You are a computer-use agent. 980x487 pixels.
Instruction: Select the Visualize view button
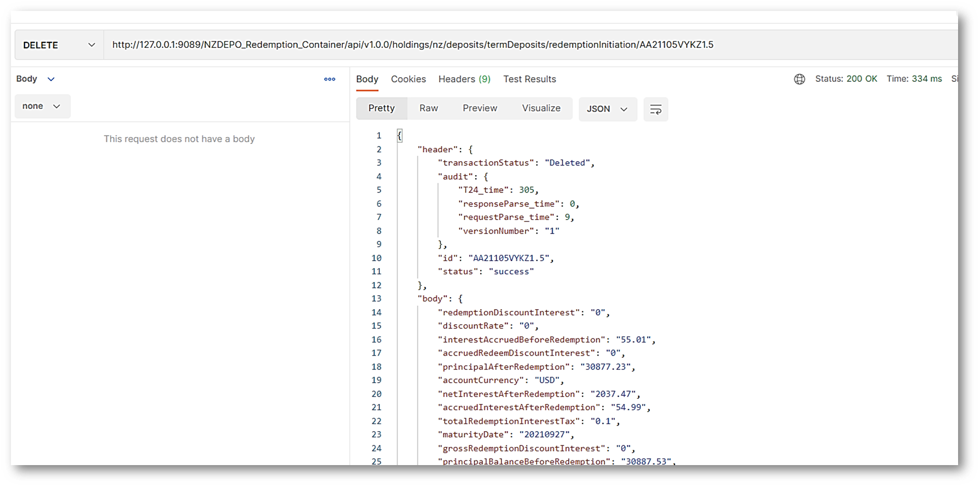(x=541, y=108)
